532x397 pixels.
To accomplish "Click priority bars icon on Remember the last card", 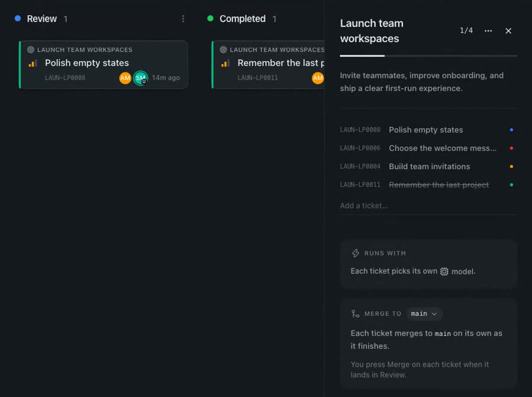I will (x=225, y=64).
